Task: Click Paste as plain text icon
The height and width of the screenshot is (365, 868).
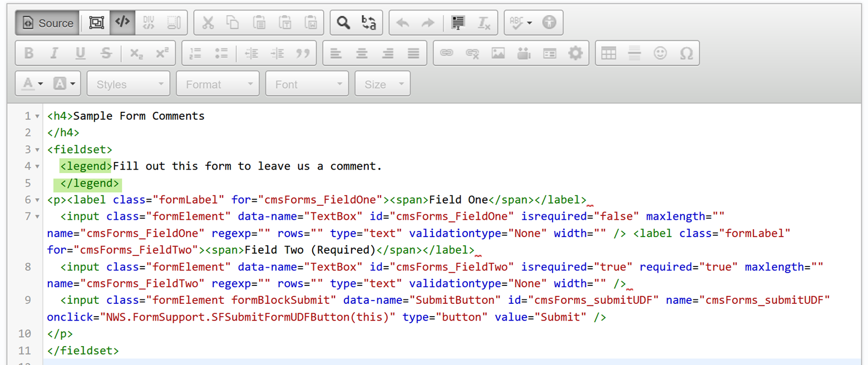Action: 285,23
